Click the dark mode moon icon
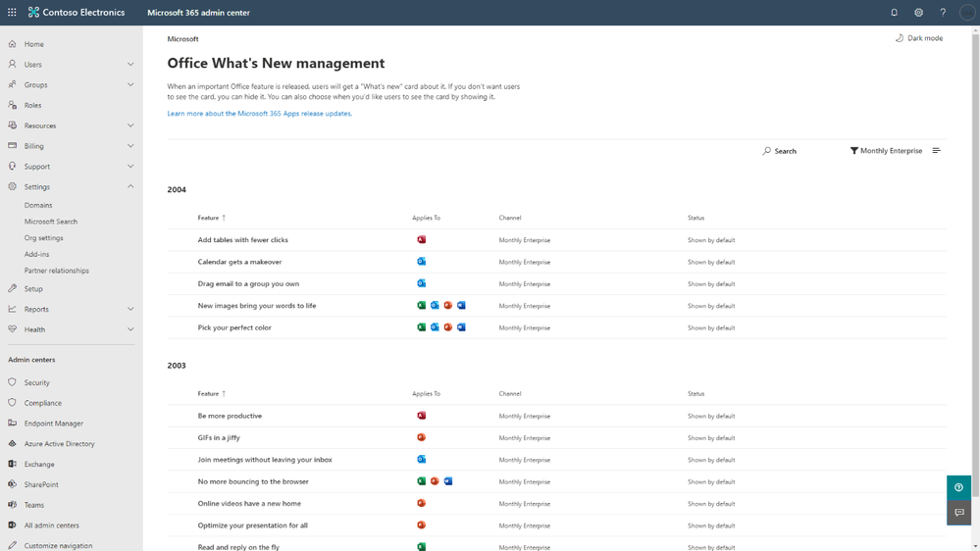The image size is (980, 551). tap(900, 38)
